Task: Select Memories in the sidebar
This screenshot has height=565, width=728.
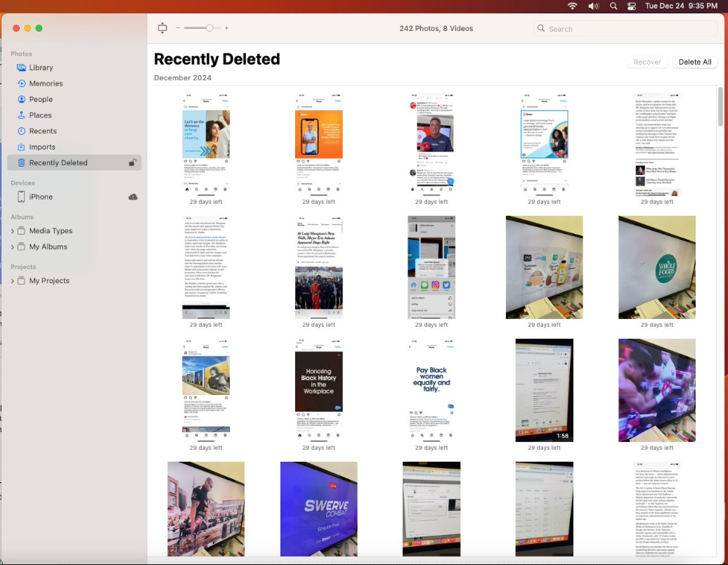Action: tap(74, 84)
